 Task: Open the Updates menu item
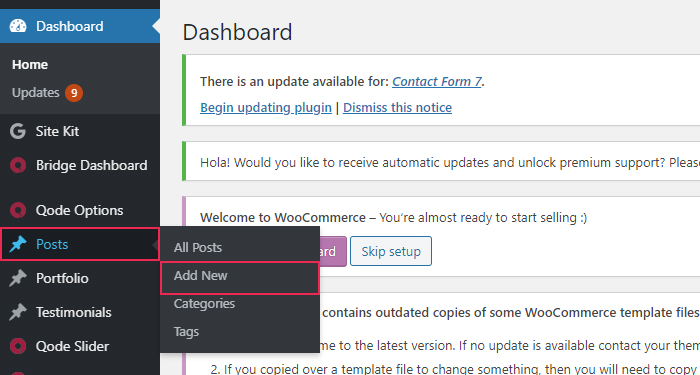pyautogui.click(x=36, y=93)
